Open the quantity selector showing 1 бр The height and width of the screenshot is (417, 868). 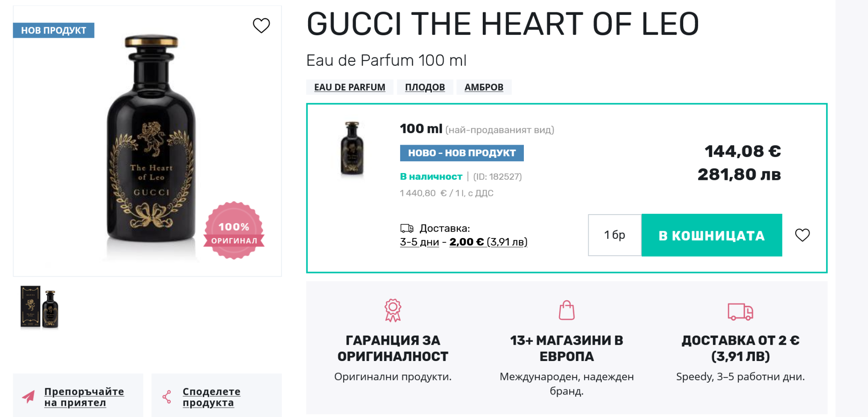coord(615,235)
